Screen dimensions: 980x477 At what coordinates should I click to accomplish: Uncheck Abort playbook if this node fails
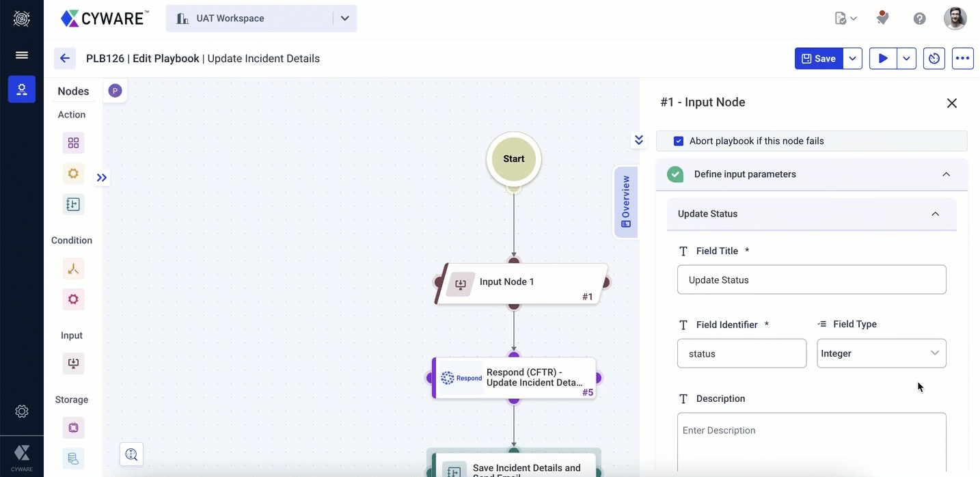point(679,141)
